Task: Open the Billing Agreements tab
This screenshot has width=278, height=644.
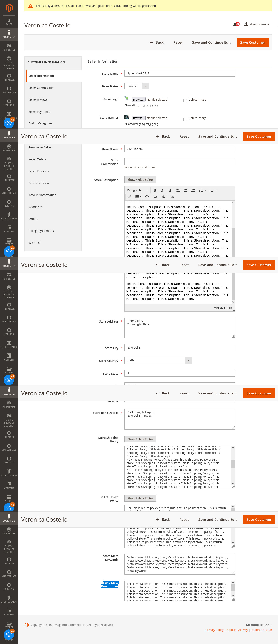Action: coord(53,231)
